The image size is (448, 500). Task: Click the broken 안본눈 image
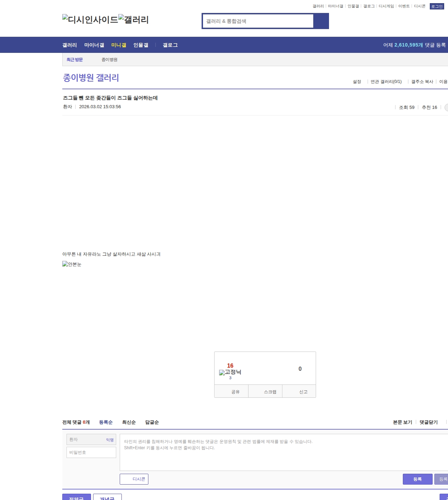point(72,264)
